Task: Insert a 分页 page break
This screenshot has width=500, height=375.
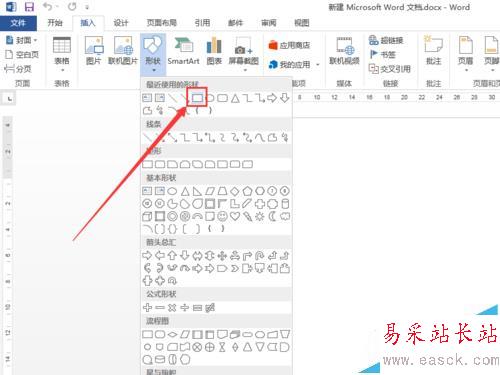Action: point(18,69)
